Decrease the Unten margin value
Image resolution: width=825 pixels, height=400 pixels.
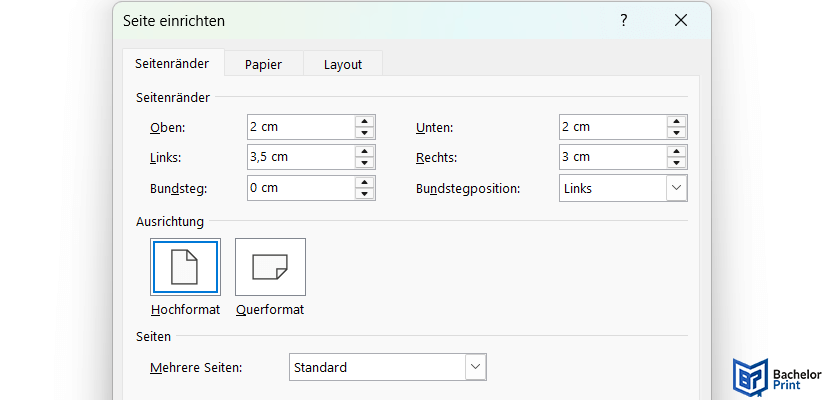[x=676, y=133]
